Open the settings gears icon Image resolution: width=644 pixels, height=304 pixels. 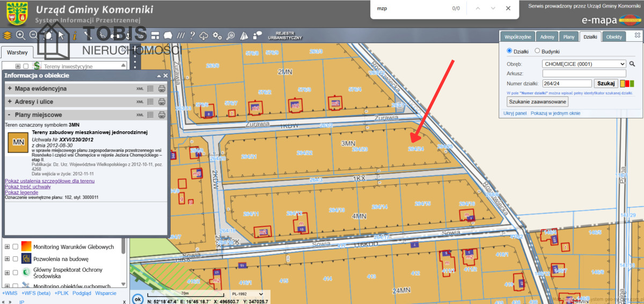217,35
